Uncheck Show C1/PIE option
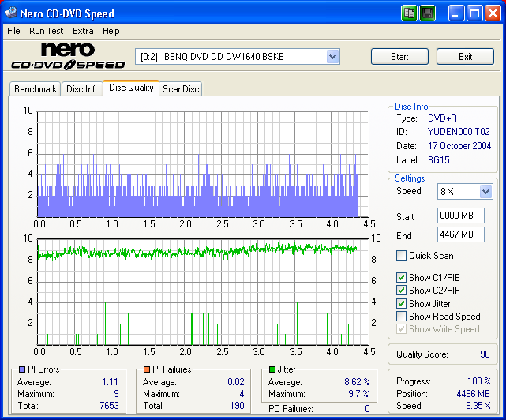 (402, 278)
